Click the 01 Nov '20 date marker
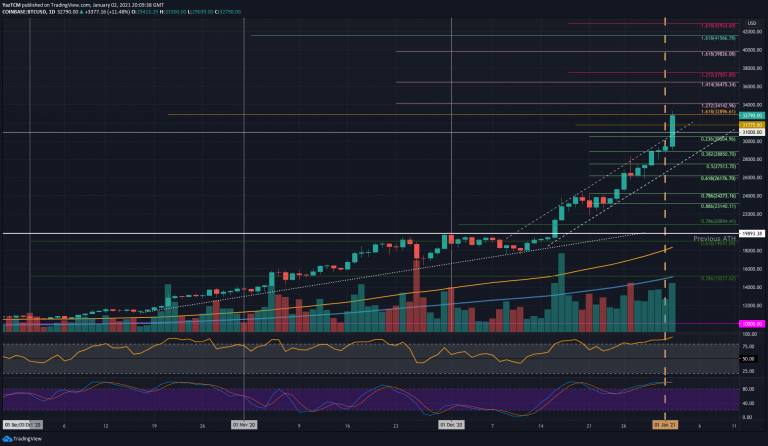The height and width of the screenshot is (446, 768). click(245, 425)
